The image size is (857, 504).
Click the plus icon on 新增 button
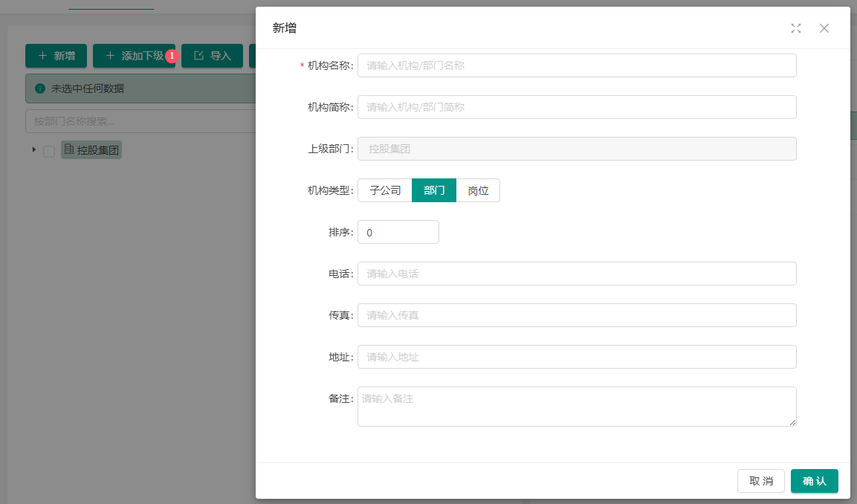[x=42, y=56]
